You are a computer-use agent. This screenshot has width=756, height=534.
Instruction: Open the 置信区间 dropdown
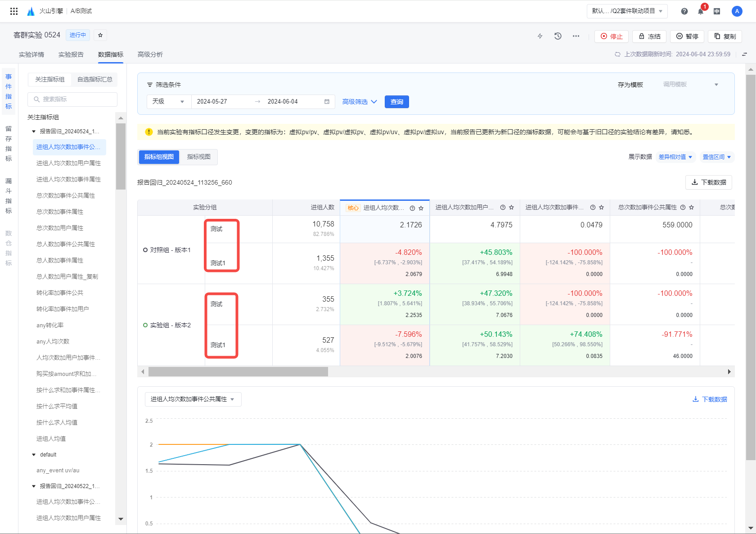click(717, 157)
